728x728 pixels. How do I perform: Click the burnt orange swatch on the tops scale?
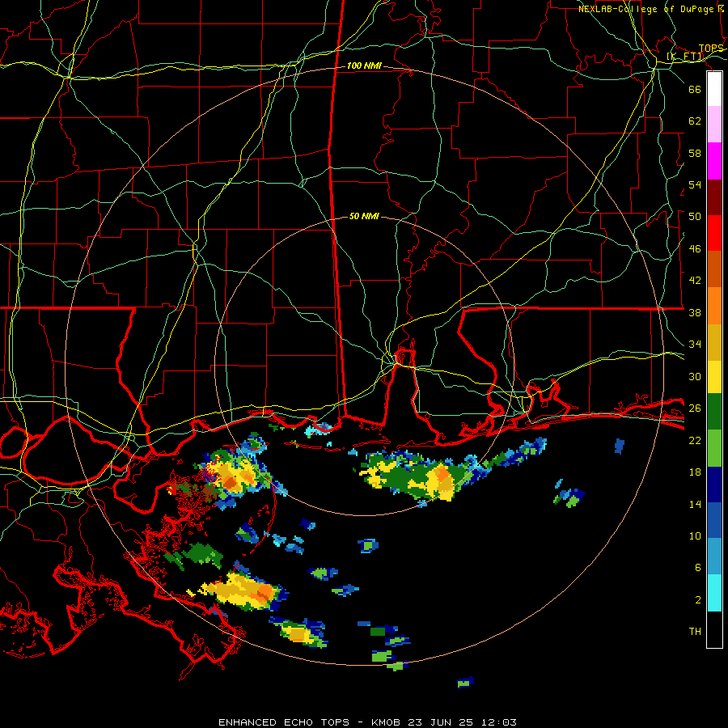click(714, 269)
